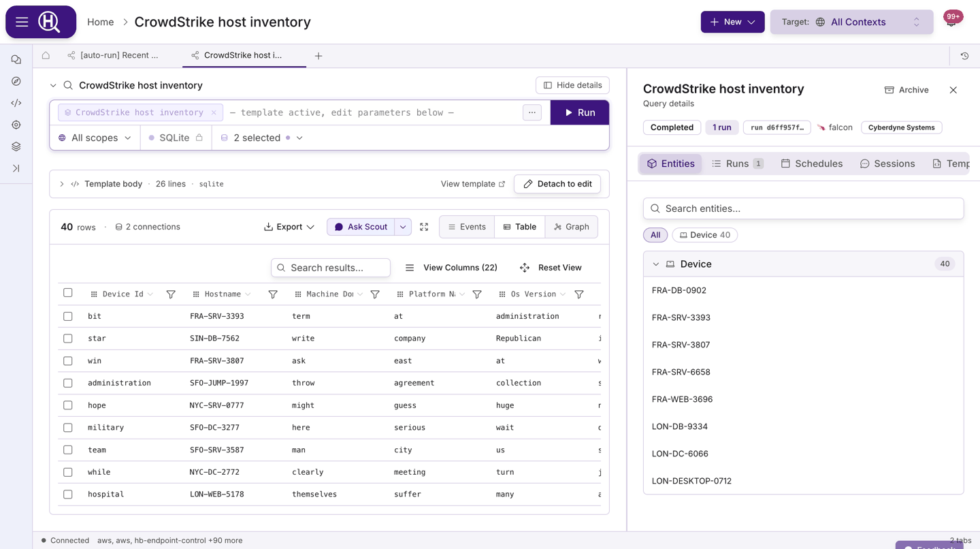
Task: Switch to the Graph view tab
Action: click(x=572, y=227)
